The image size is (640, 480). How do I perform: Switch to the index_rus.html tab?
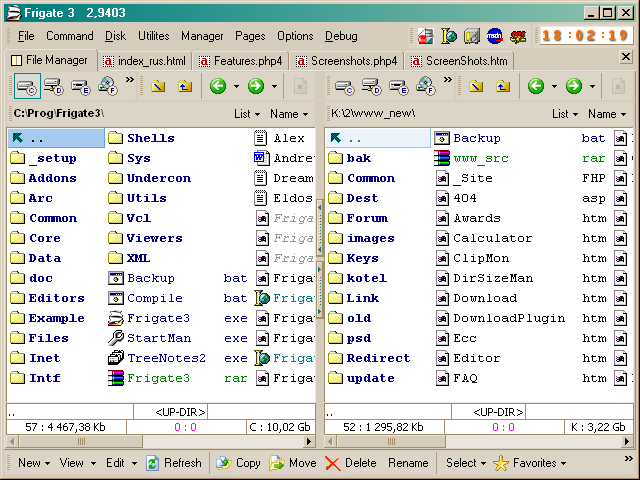[x=144, y=61]
